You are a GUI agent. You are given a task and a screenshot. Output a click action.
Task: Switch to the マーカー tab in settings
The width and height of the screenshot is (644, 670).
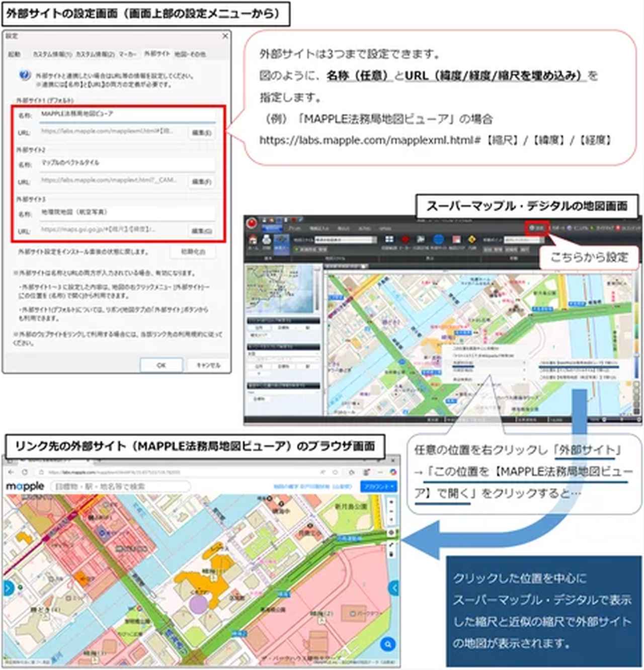(128, 54)
